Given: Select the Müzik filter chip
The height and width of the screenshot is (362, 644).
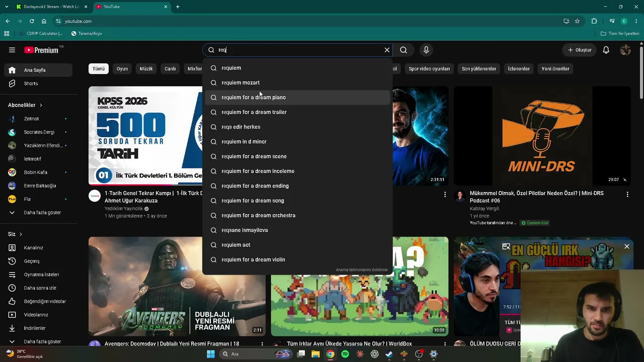Looking at the screenshot, I should 146,69.
